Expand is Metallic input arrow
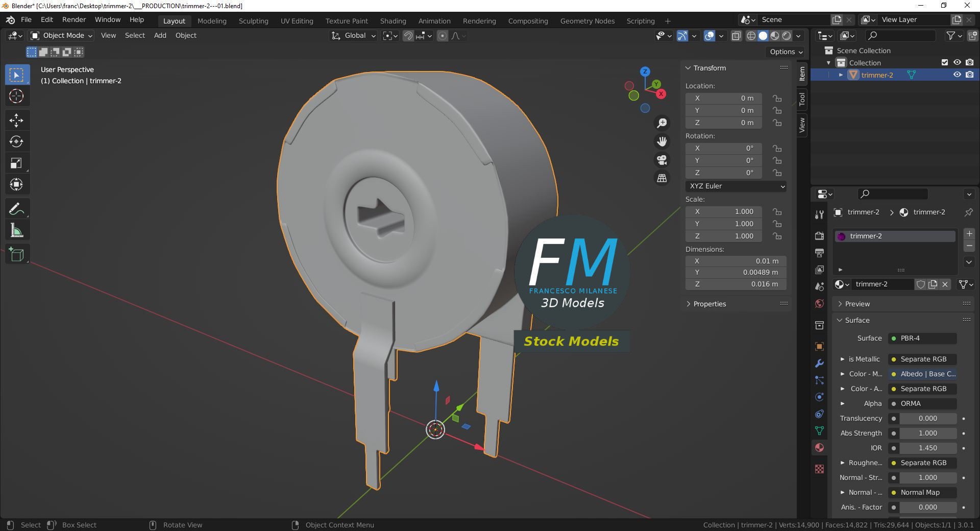The height and width of the screenshot is (531, 980). point(843,359)
